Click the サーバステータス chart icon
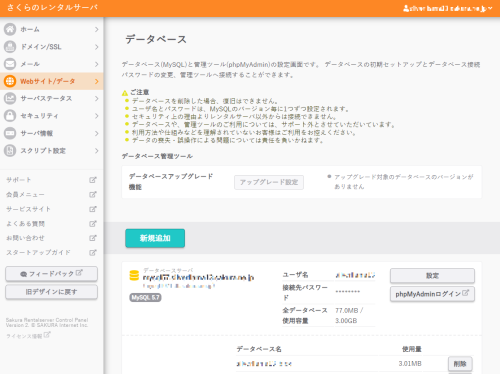500x374 pixels. 10,99
